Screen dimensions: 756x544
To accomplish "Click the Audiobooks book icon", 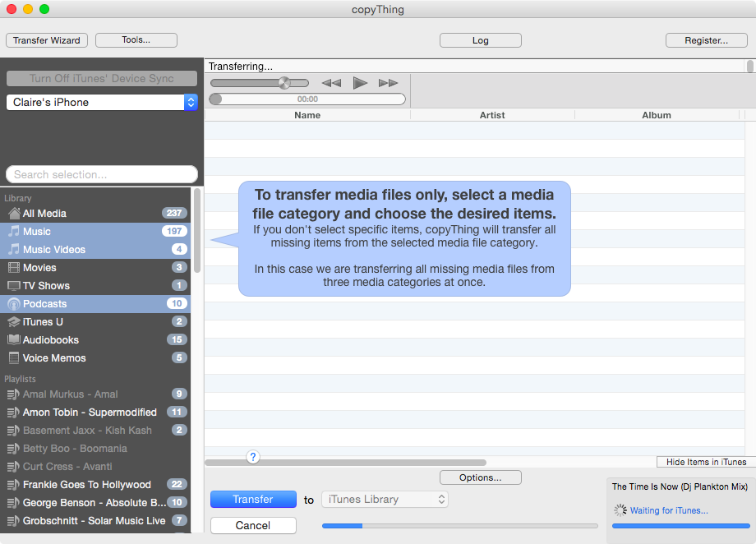I will pyautogui.click(x=14, y=340).
